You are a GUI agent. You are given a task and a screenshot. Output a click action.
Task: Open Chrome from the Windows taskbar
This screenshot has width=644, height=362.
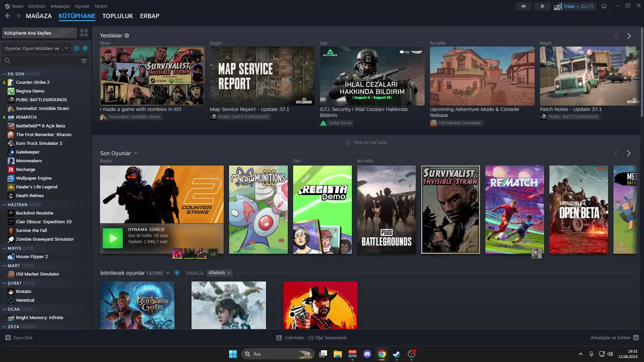pos(382,354)
